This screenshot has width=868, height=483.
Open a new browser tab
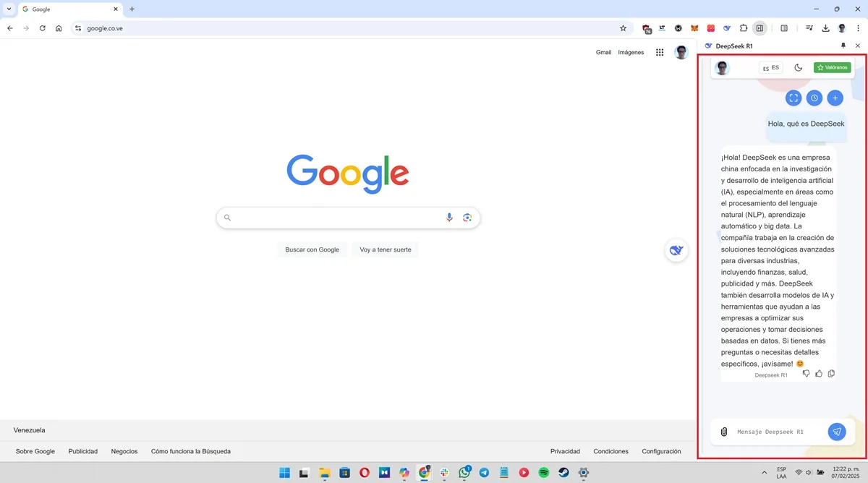pyautogui.click(x=132, y=9)
